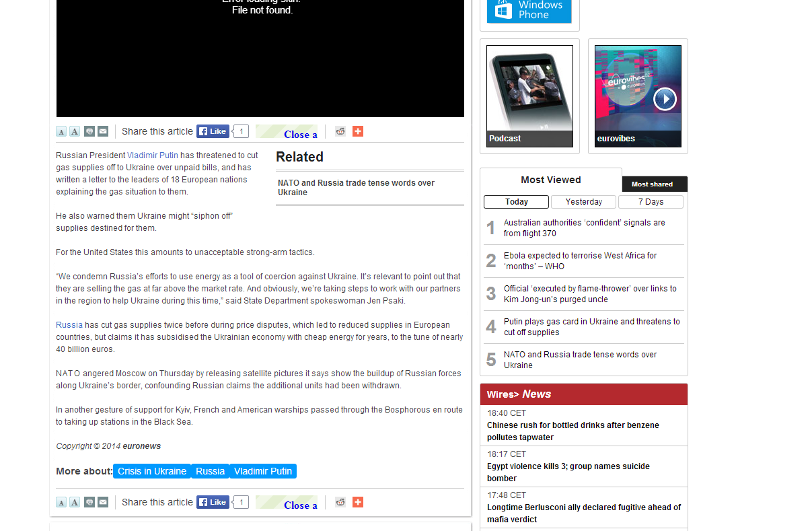The image size is (812, 531).
Task: Open the Podcast thumbnail
Action: (529, 96)
